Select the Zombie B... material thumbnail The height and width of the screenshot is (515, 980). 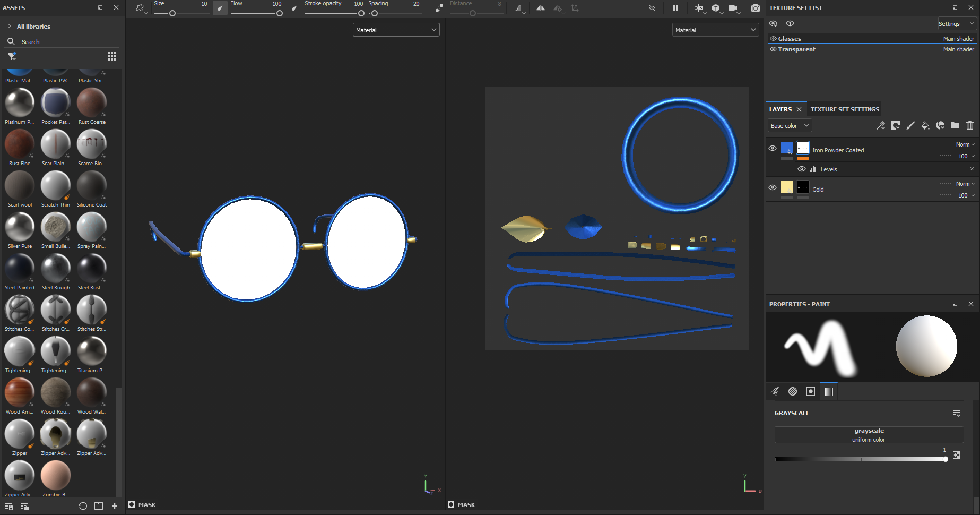coord(56,475)
